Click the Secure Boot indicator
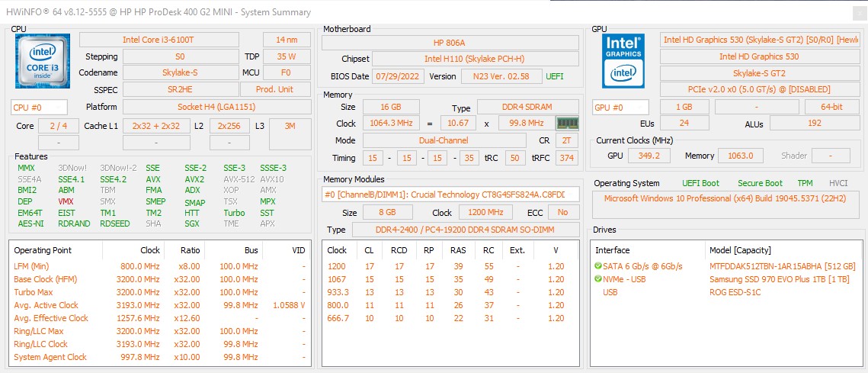This screenshot has height=373, width=868. [x=760, y=183]
